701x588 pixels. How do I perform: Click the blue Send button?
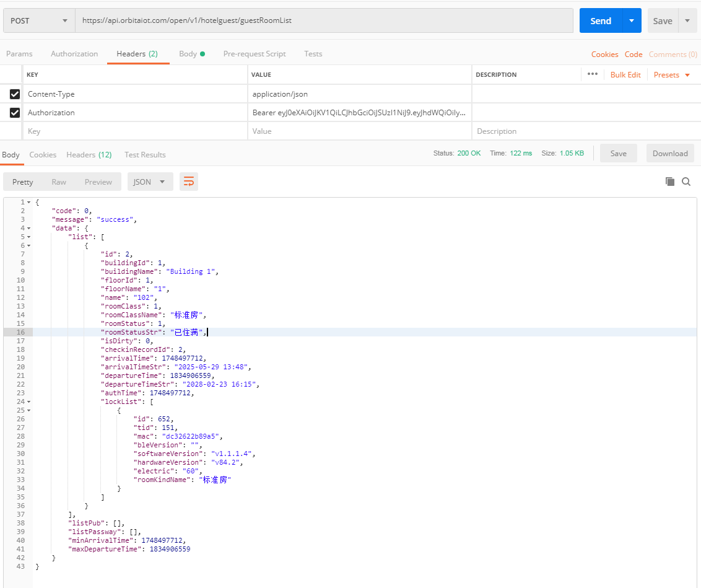(600, 20)
